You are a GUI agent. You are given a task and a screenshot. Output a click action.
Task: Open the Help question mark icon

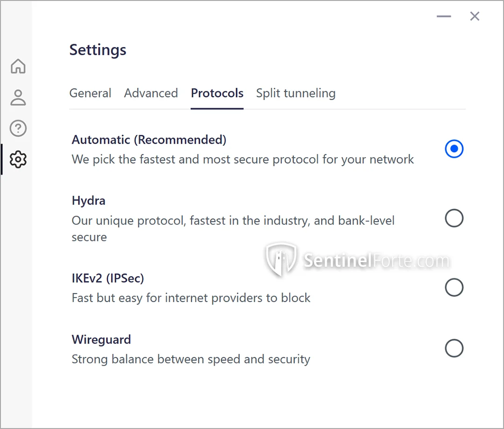18,128
